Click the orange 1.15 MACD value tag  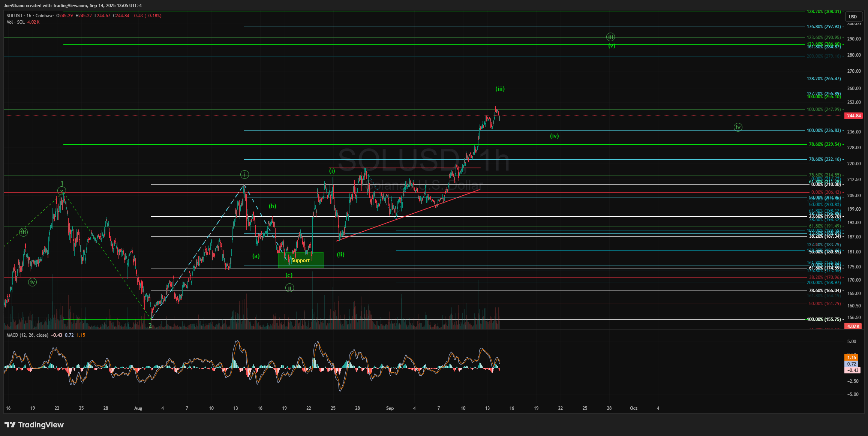click(852, 358)
